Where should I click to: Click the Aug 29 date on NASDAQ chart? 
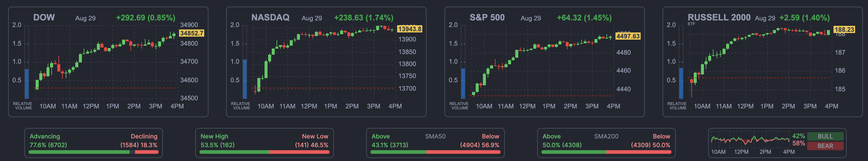[312, 18]
